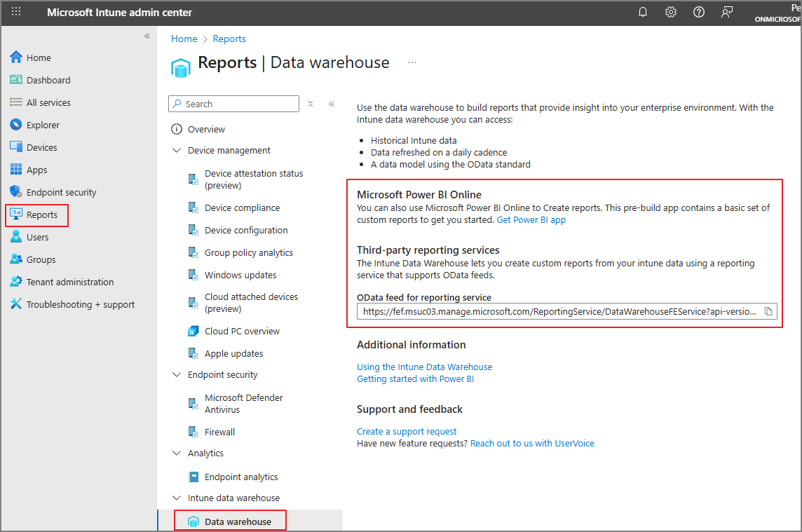Click the Get Power BI app link
802x532 pixels.
tap(531, 220)
